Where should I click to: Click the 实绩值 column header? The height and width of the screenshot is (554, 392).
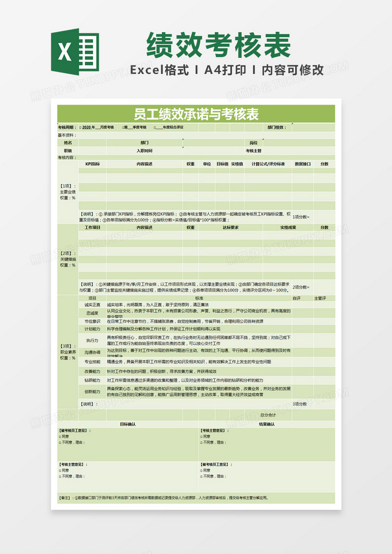[x=237, y=164]
